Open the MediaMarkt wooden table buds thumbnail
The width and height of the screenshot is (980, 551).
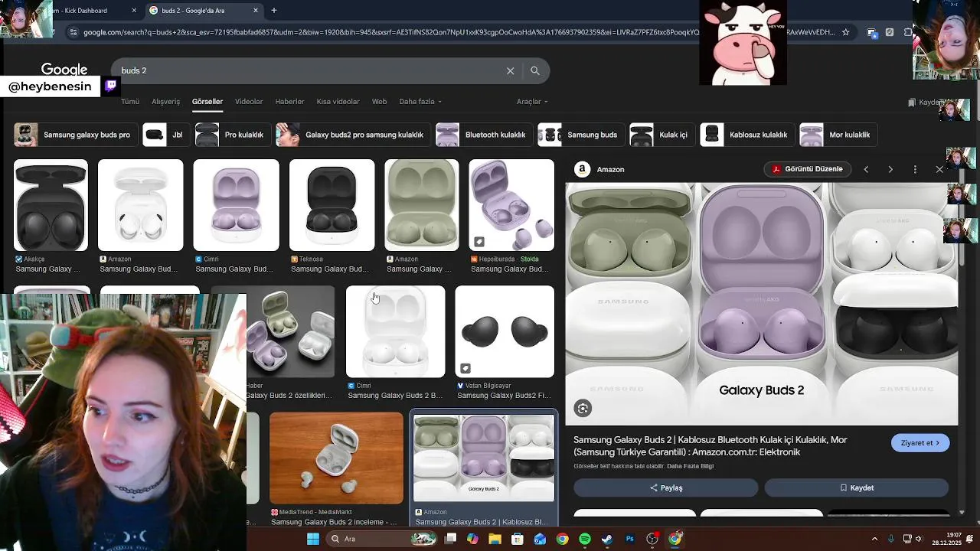coord(336,458)
